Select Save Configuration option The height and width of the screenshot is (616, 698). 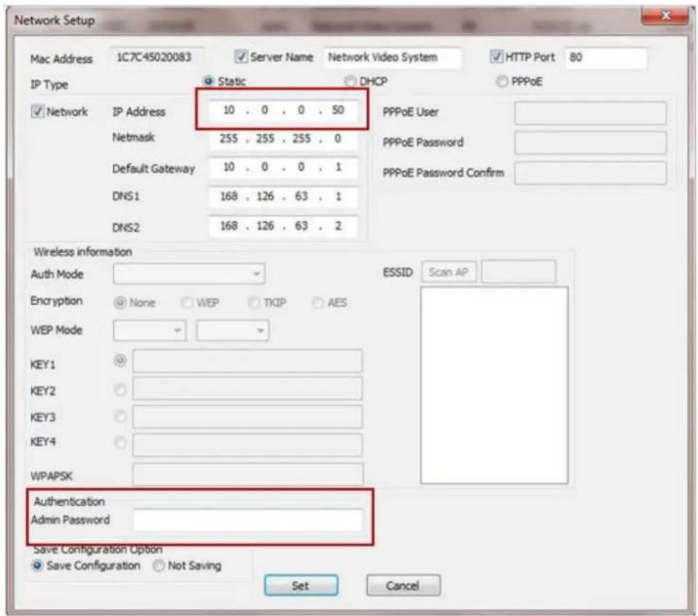point(37,565)
